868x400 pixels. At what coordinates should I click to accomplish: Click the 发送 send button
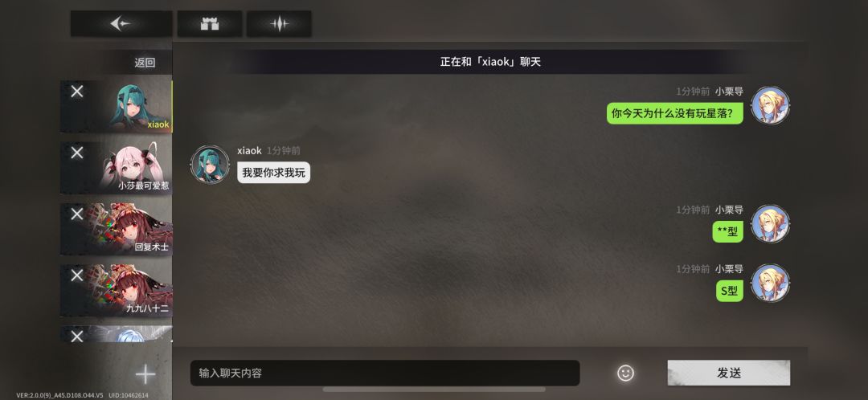[x=728, y=373]
